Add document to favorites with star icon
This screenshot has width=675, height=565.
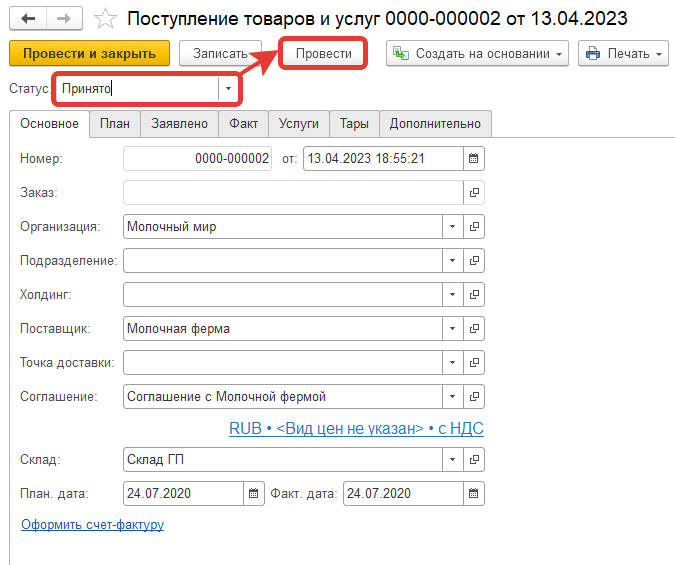coord(104,19)
